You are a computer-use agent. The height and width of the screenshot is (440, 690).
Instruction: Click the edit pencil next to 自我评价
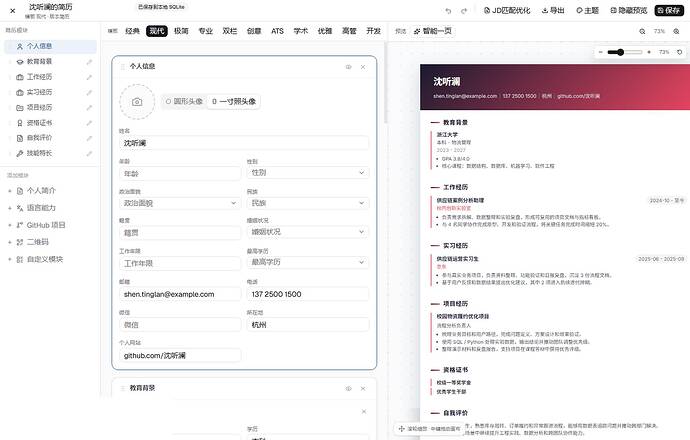point(89,138)
